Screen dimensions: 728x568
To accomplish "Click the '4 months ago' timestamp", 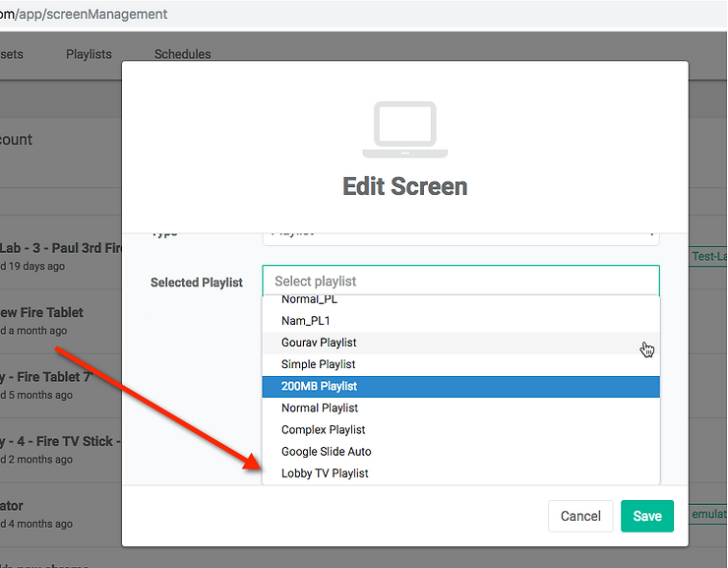I will coord(41,524).
